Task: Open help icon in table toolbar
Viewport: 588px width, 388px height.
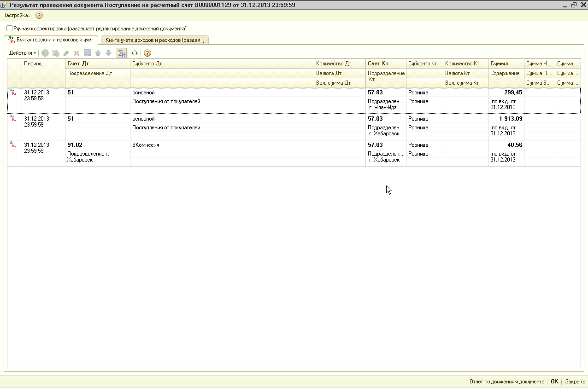Action: coord(147,53)
